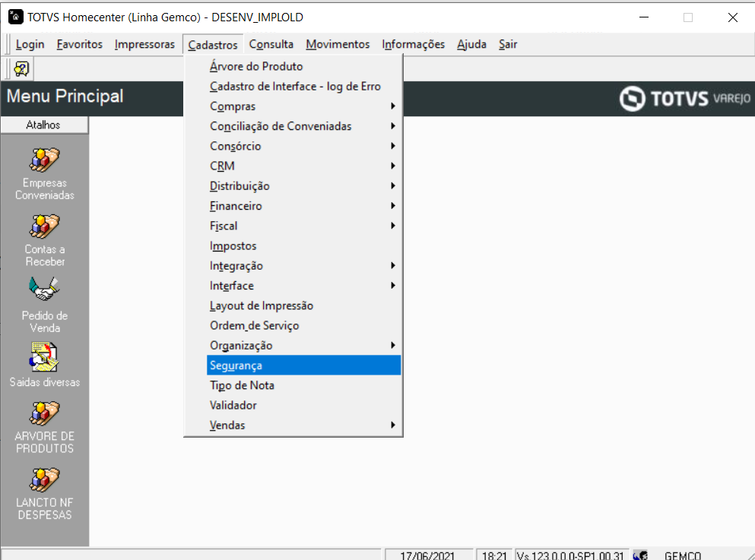Viewport: 755px width, 560px height.
Task: Click the help question-mark toolbar icon
Action: (x=21, y=69)
